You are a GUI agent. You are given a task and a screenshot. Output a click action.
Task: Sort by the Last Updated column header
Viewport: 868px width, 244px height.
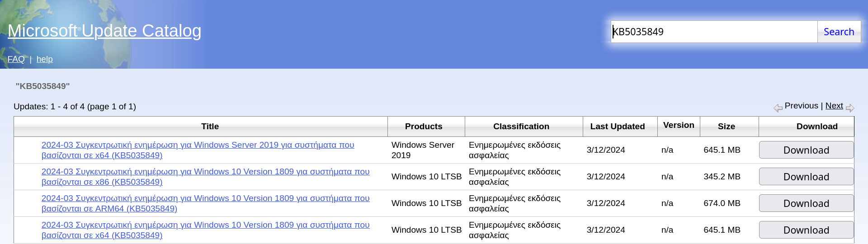pyautogui.click(x=618, y=127)
